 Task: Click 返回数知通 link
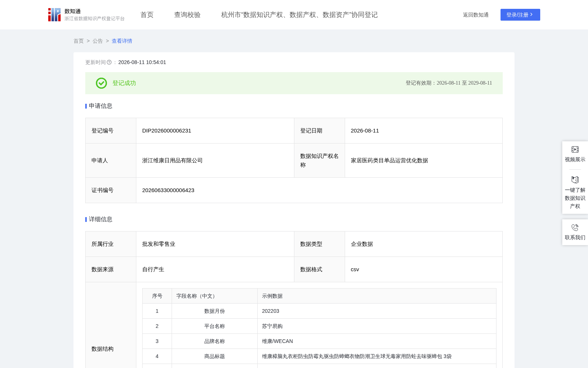pos(476,15)
